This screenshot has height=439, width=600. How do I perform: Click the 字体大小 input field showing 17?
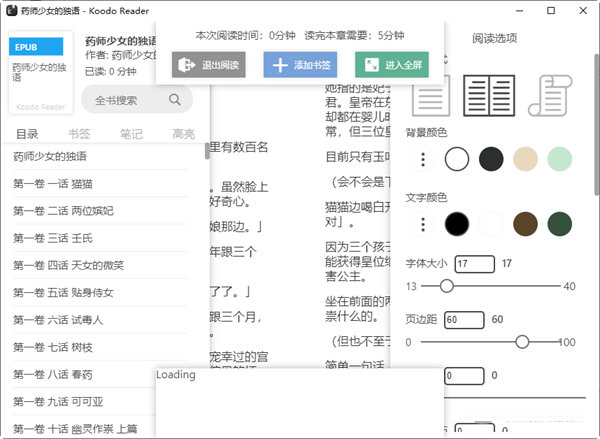[x=474, y=264]
